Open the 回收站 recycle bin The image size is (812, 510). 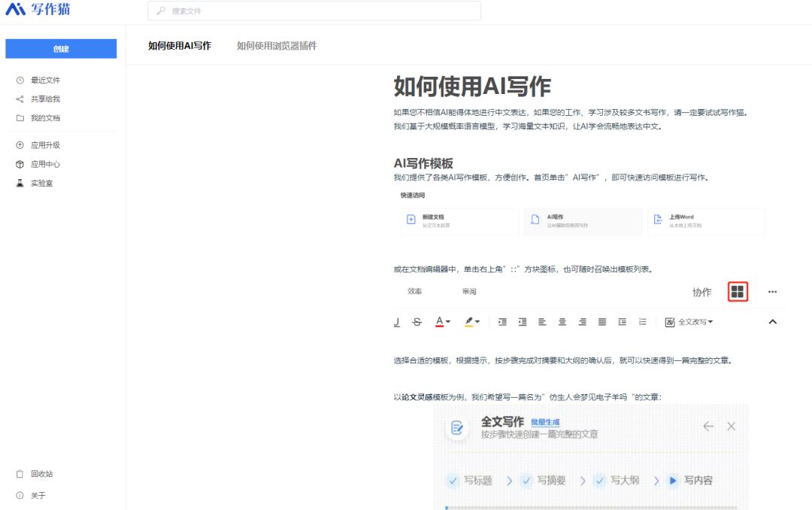(35, 474)
